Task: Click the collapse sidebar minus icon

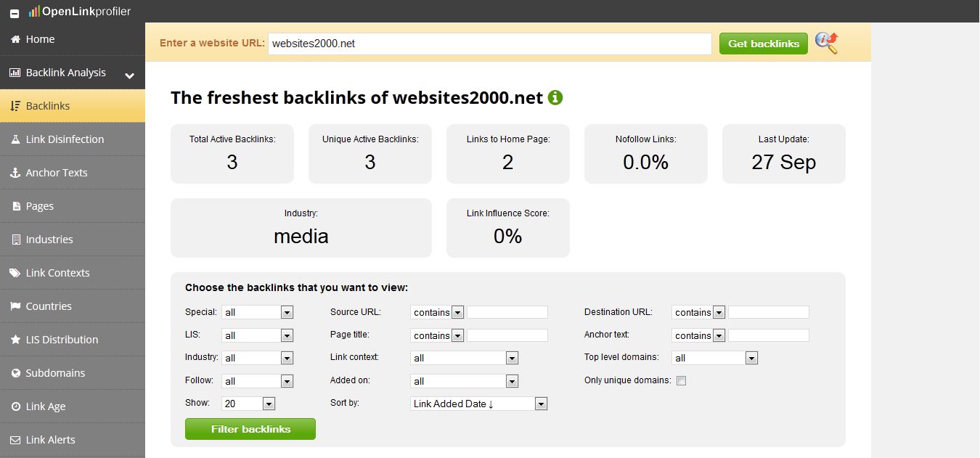Action: click(15, 12)
